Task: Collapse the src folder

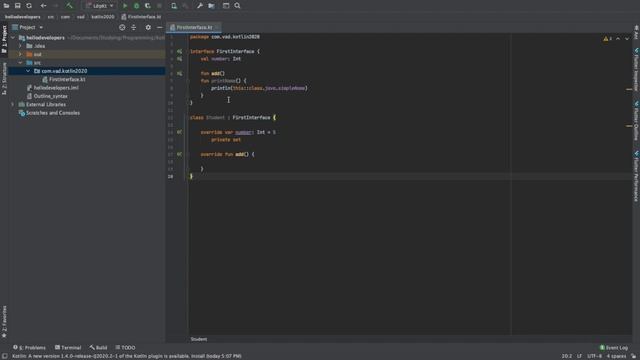Action: [20, 63]
